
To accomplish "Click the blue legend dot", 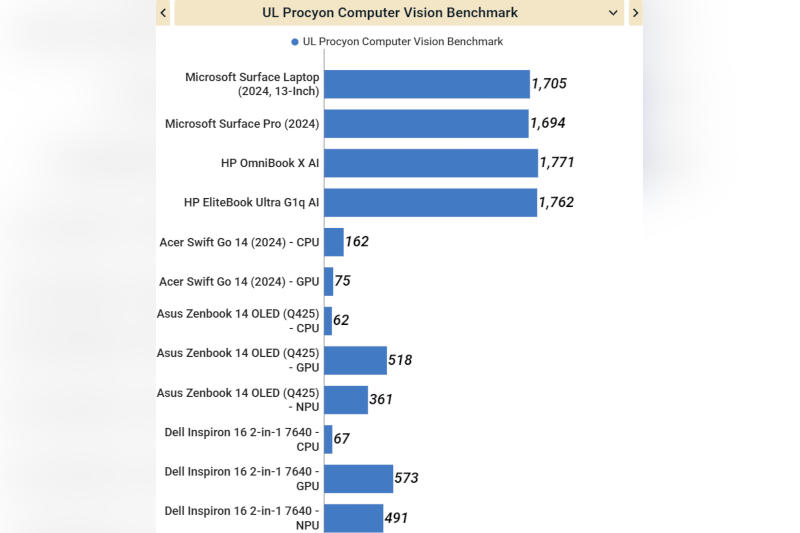I will pos(295,42).
